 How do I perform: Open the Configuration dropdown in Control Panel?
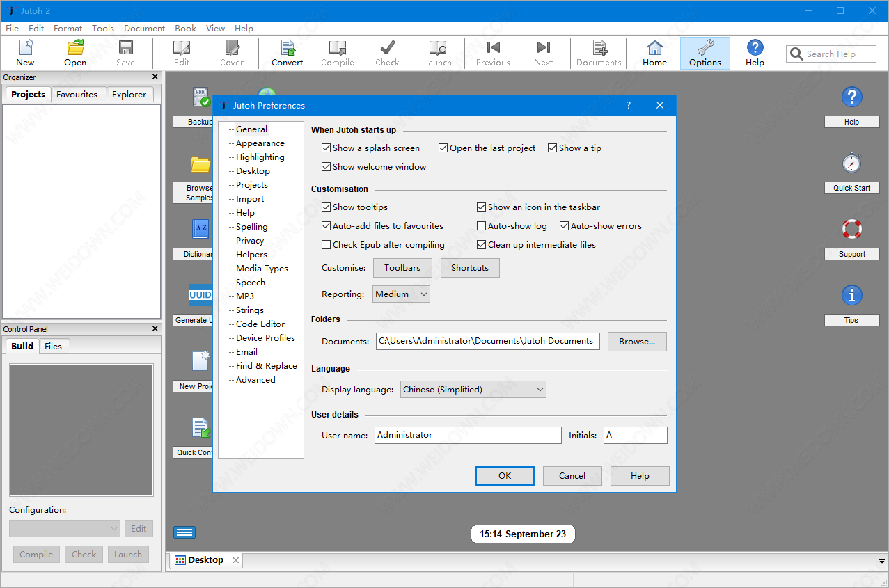(65, 529)
